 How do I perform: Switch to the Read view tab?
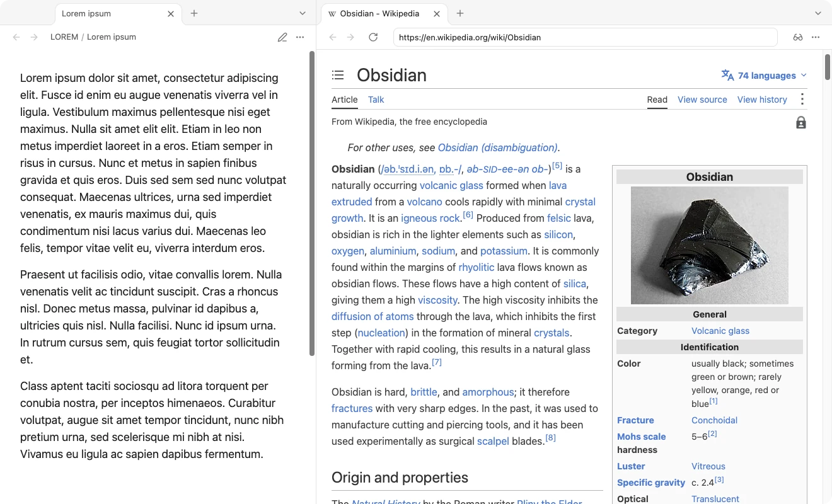[657, 100]
